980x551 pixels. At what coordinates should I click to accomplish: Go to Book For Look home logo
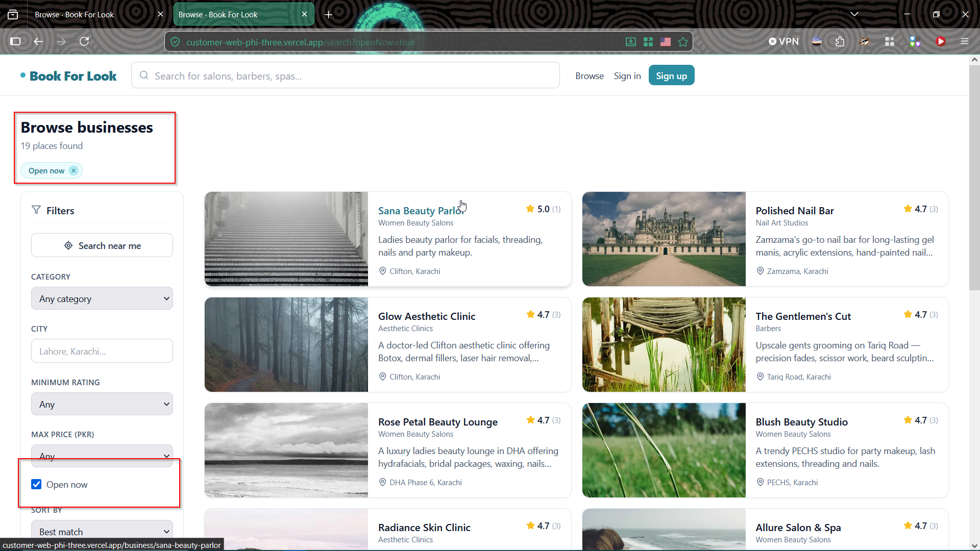point(68,76)
